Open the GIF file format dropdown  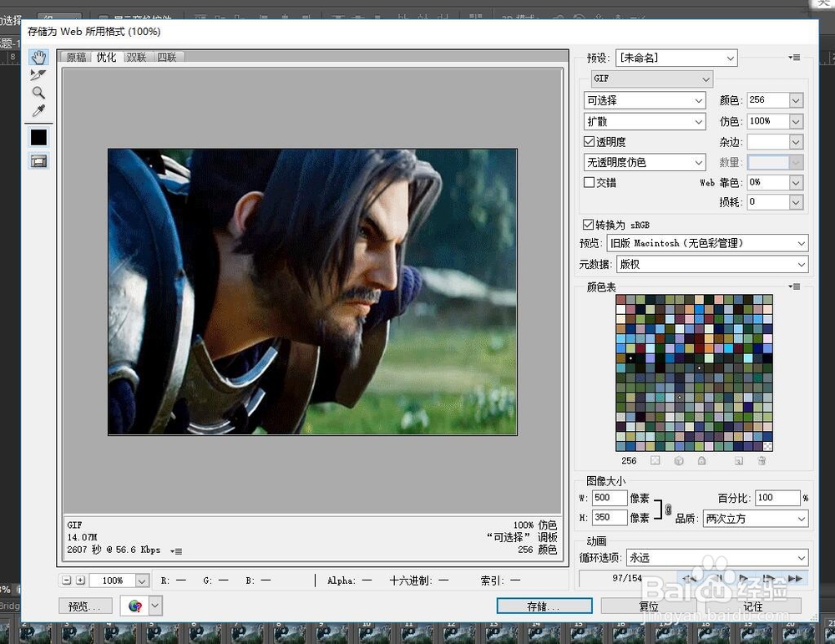pyautogui.click(x=652, y=79)
